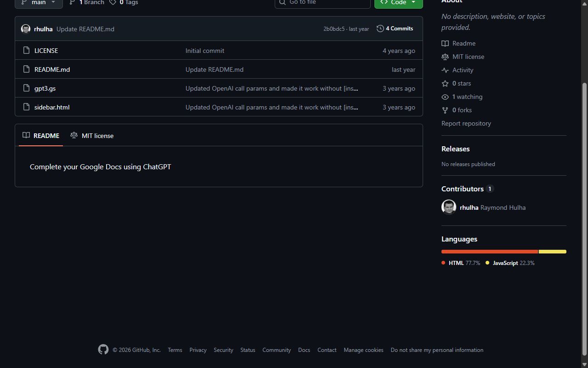Click the orange HTML segment of language bar
Screen dimensions: 588x368
(490, 252)
